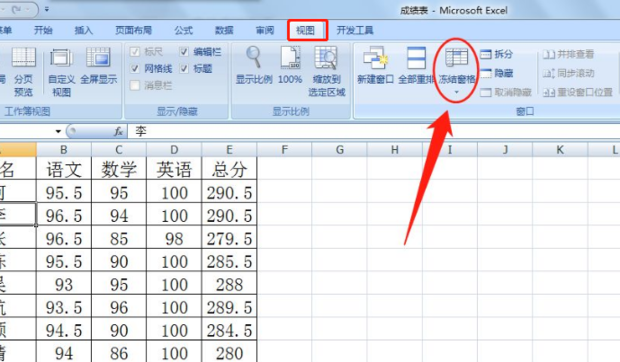Toggle the Formula Bar (编辑栏) checkbox
620x362 pixels.
184,52
